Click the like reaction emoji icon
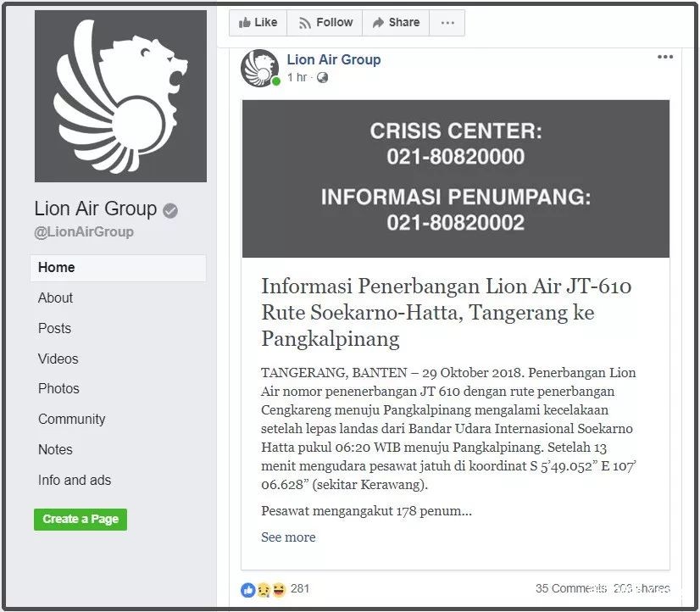Screen dimensions: 700x612 tap(248, 590)
